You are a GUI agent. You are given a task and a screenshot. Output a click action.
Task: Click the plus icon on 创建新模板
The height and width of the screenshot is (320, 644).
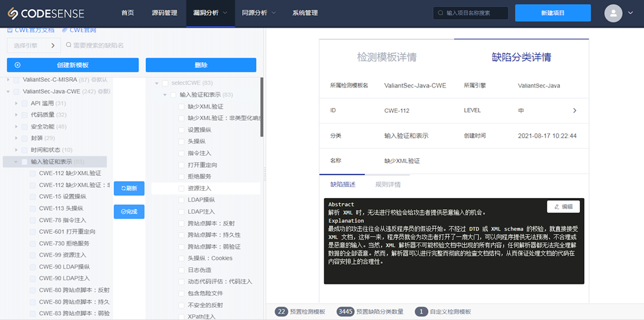pyautogui.click(x=18, y=65)
